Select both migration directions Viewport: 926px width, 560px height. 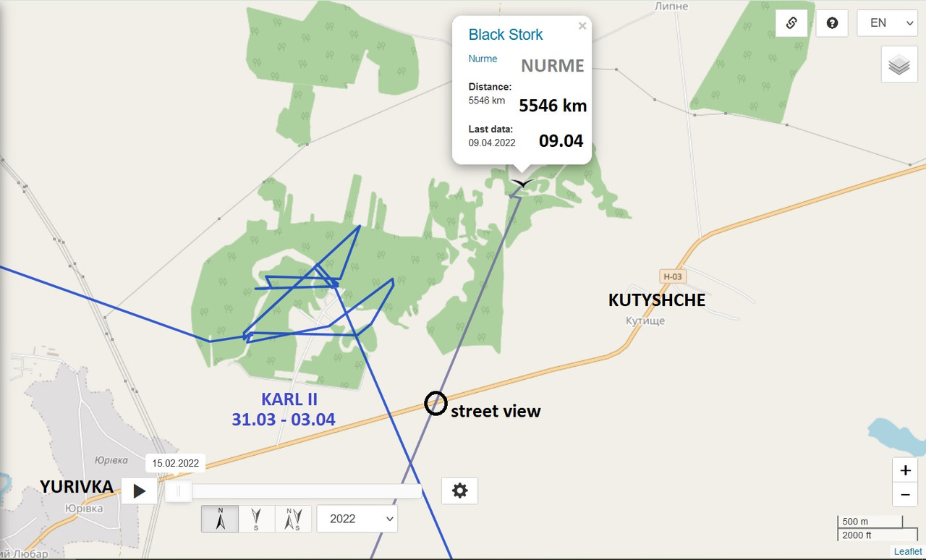[x=293, y=519]
